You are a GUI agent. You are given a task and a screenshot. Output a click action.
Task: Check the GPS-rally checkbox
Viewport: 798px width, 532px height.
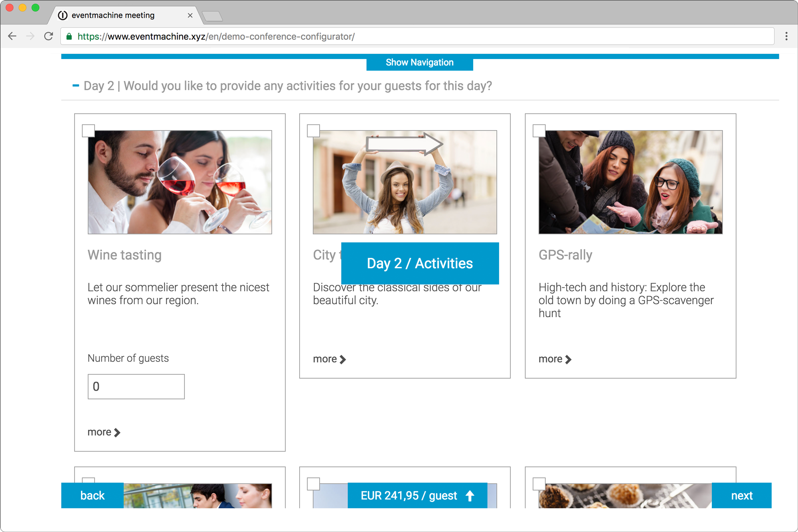[539, 131]
